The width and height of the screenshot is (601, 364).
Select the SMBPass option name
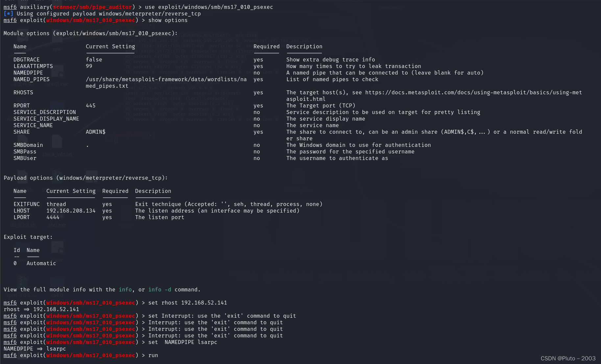coord(25,152)
